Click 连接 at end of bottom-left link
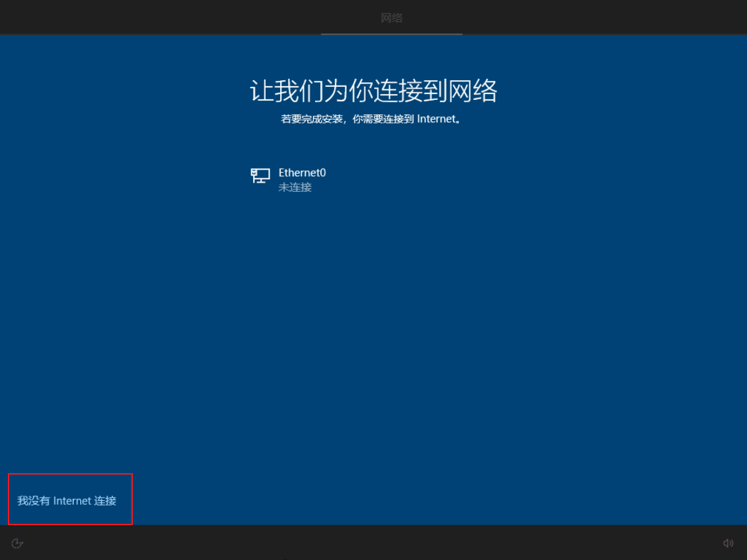The width and height of the screenshot is (747, 560). [105, 501]
